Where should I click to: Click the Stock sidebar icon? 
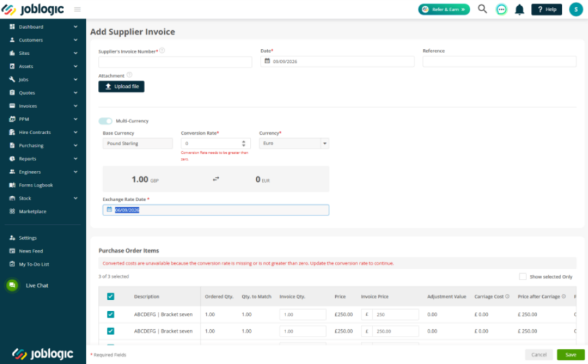point(12,198)
